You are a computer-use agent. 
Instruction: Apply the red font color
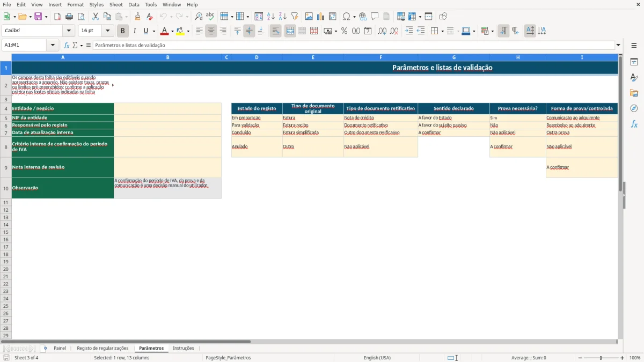click(x=164, y=31)
